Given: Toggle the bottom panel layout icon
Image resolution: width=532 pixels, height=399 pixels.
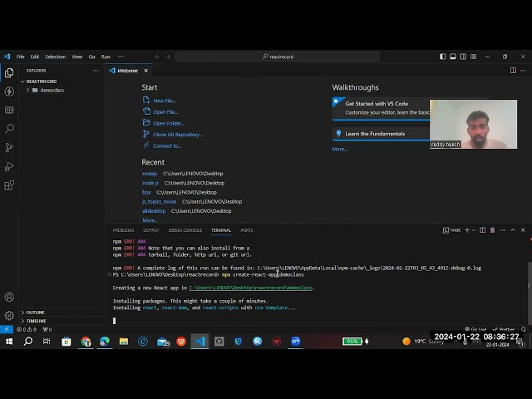Looking at the screenshot, I should tap(453, 57).
